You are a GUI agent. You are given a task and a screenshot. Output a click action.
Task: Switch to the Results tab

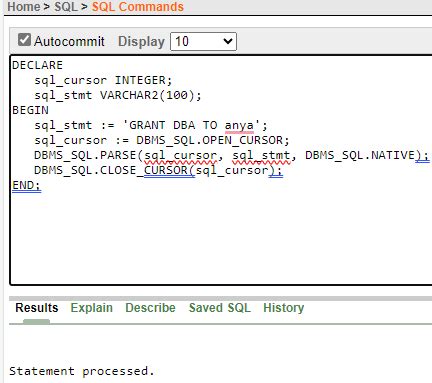point(37,308)
